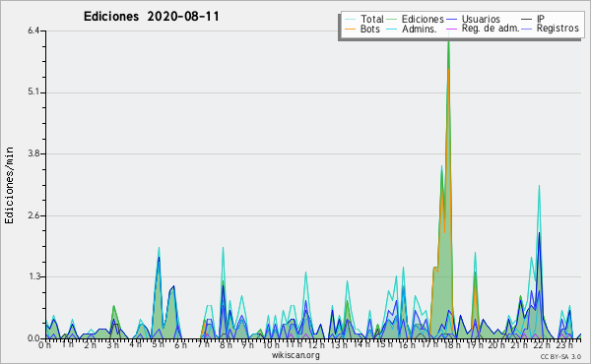The width and height of the screenshot is (591, 364).
Task: Click the y-axis value 1.3
Action: (33, 276)
